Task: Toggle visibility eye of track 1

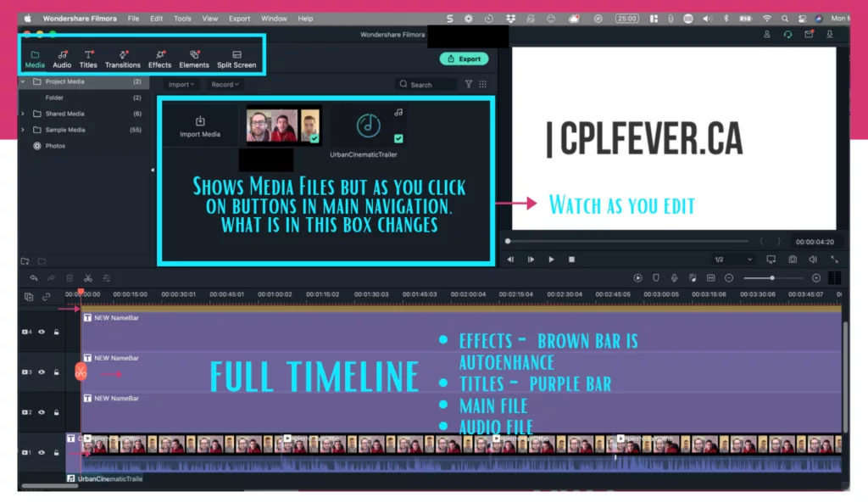Action: click(x=42, y=453)
